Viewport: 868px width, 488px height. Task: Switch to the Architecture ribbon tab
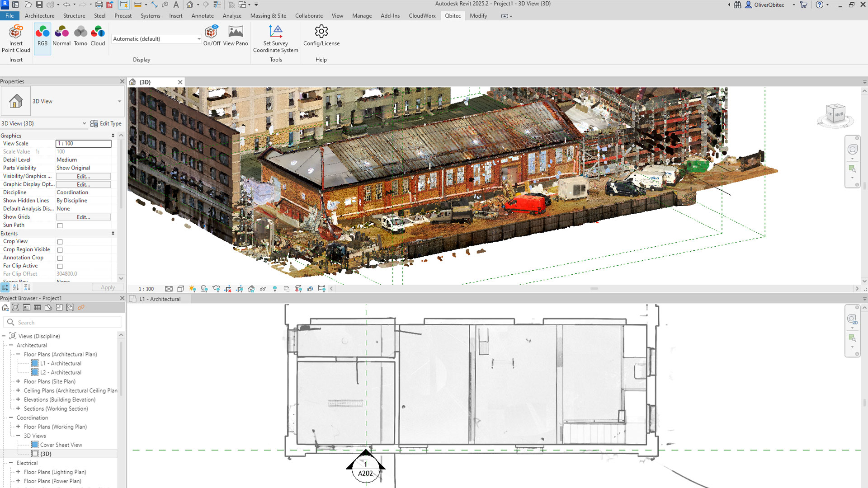pos(40,15)
